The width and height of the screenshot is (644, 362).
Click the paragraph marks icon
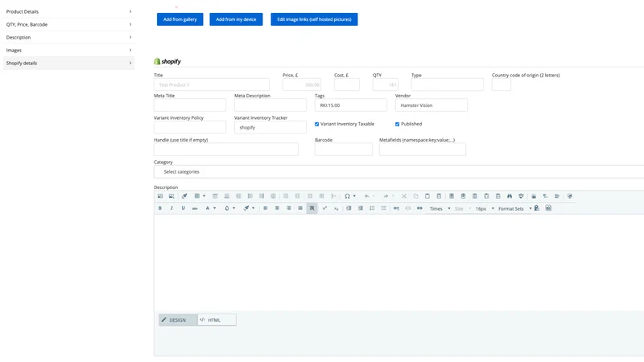[546, 196]
